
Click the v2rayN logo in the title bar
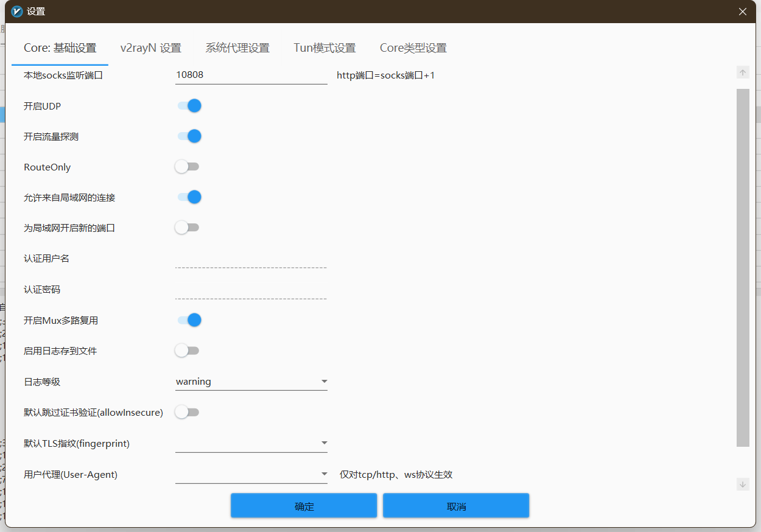16,11
